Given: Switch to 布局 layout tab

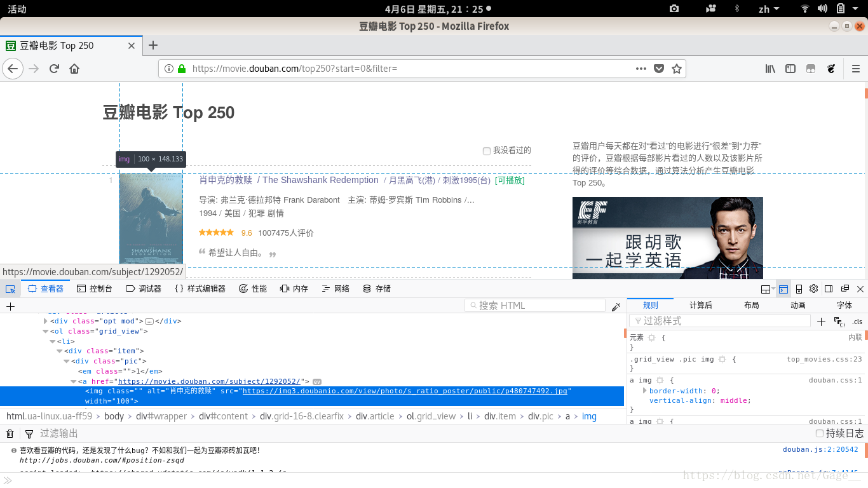Looking at the screenshot, I should click(x=751, y=306).
